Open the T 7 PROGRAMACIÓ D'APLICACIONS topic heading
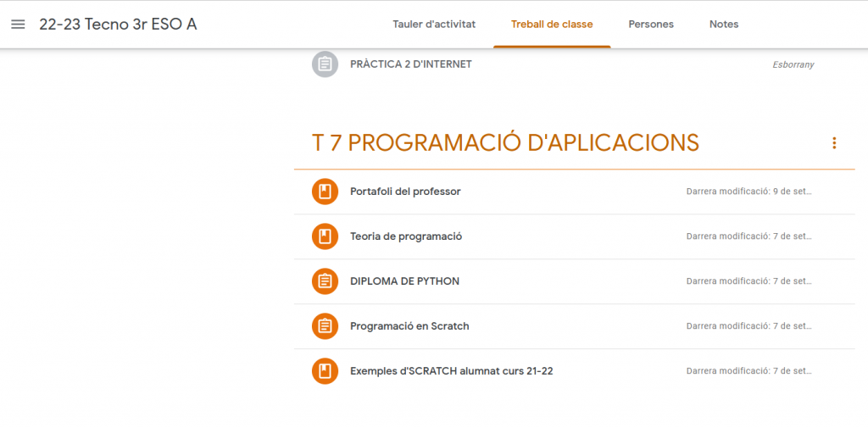 (505, 143)
